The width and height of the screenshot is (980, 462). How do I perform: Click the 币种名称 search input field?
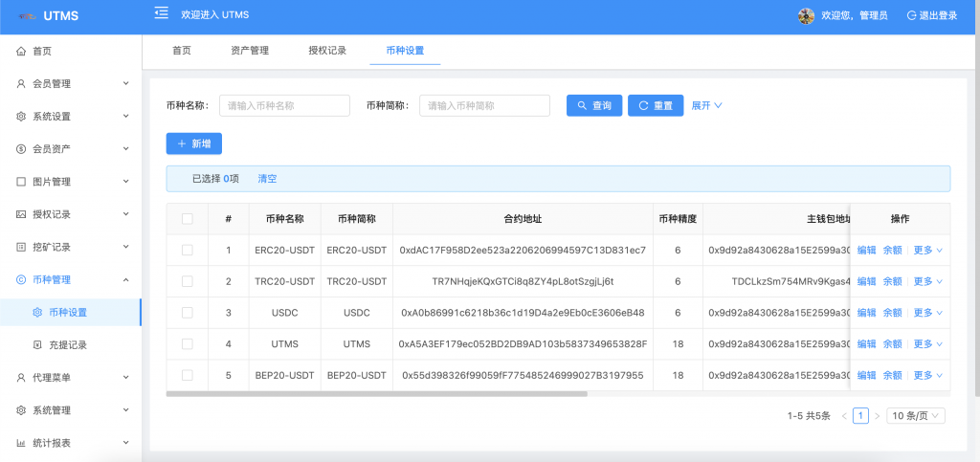tap(284, 105)
